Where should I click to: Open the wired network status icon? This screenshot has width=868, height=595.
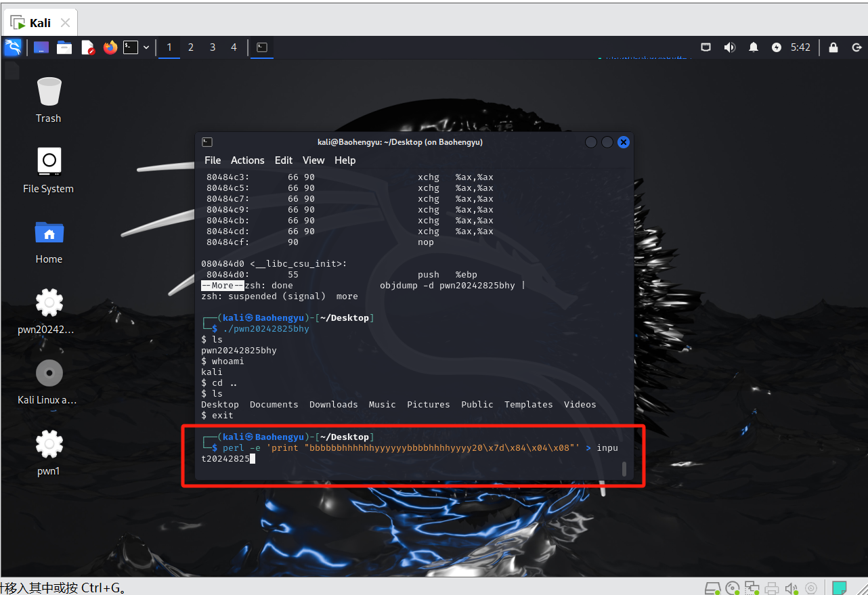click(706, 47)
